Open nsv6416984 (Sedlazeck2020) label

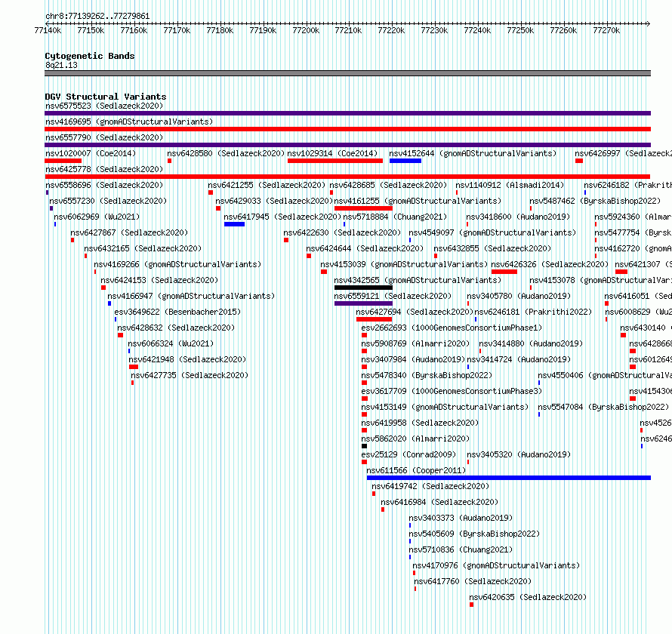click(439, 502)
